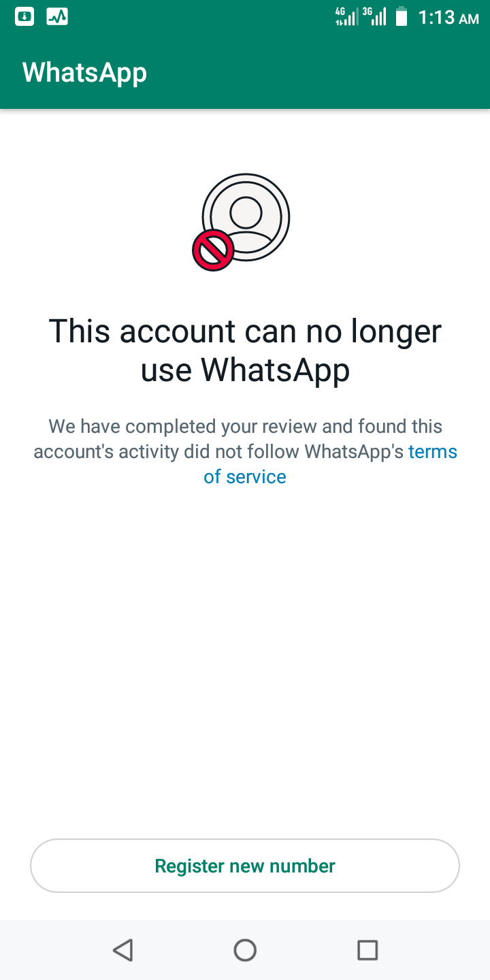Tap the 'of service' link text line
Screen dimensions: 490x980
[x=245, y=477]
